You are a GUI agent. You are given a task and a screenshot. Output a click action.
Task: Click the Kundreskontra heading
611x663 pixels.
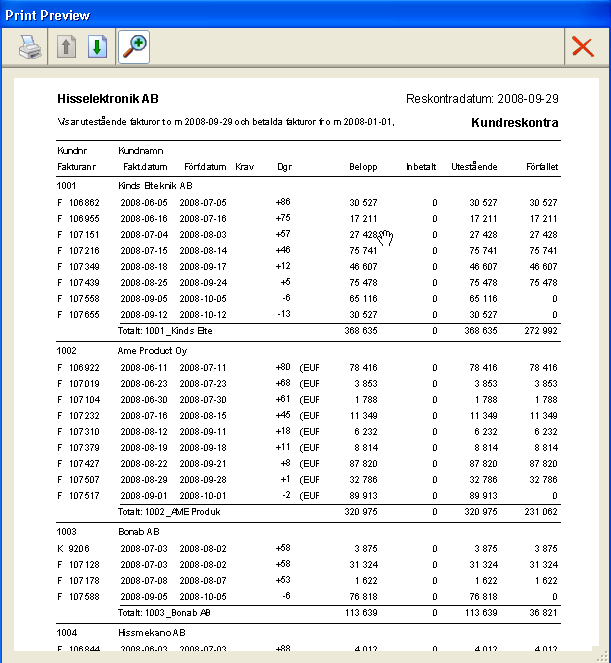point(515,123)
